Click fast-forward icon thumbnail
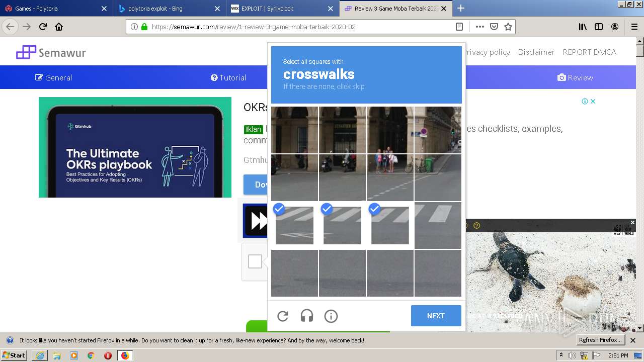This screenshot has width=644, height=362. pos(257,221)
